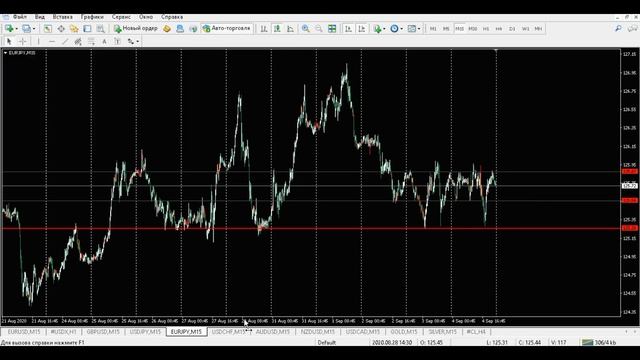Switch to the EURUSD,M15 chart tab

[24, 332]
